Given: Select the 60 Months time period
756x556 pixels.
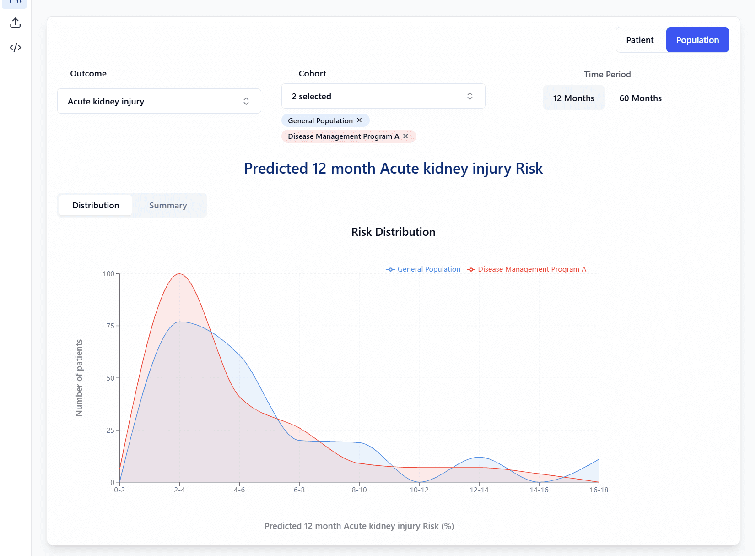Looking at the screenshot, I should 640,98.
